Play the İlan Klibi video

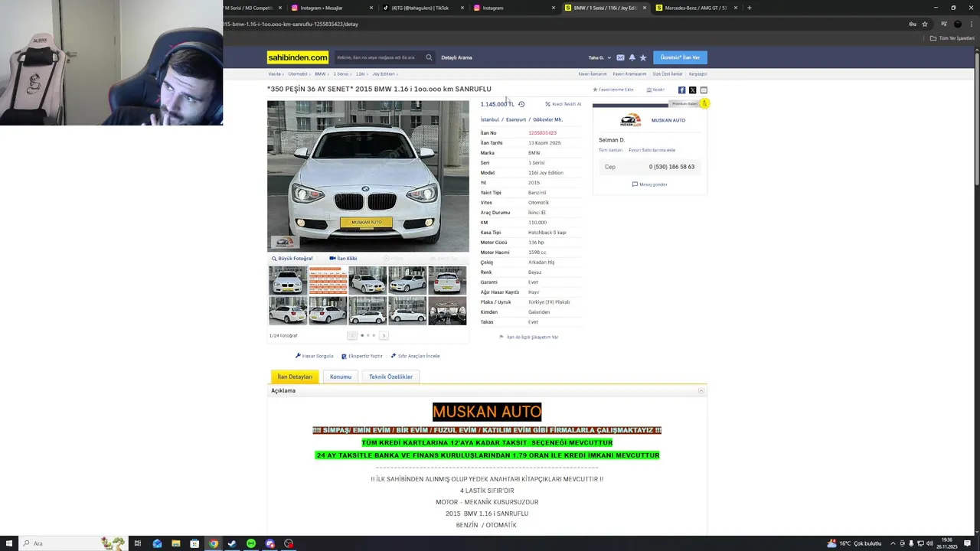[x=343, y=259]
